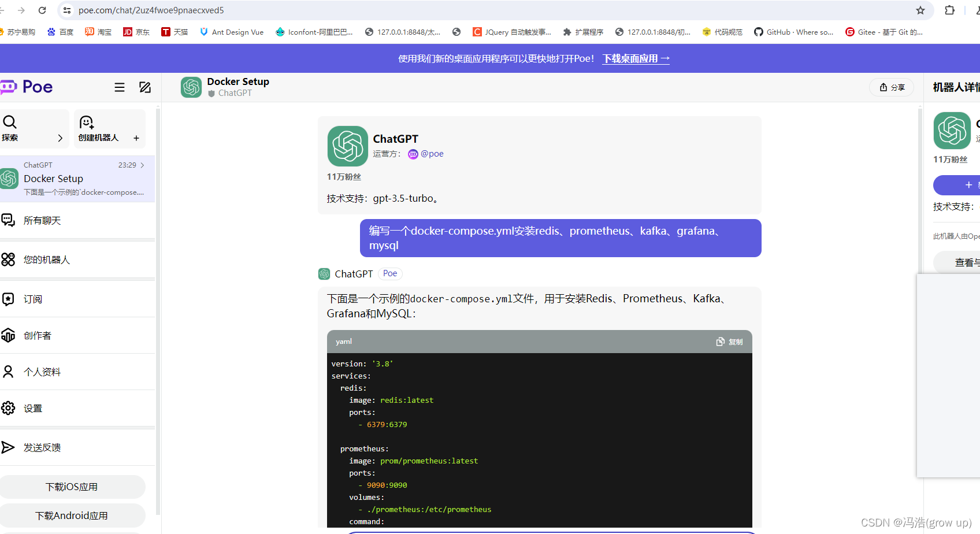Image resolution: width=980 pixels, height=534 pixels.
Task: Open the Explore search tile
Action: coord(34,129)
